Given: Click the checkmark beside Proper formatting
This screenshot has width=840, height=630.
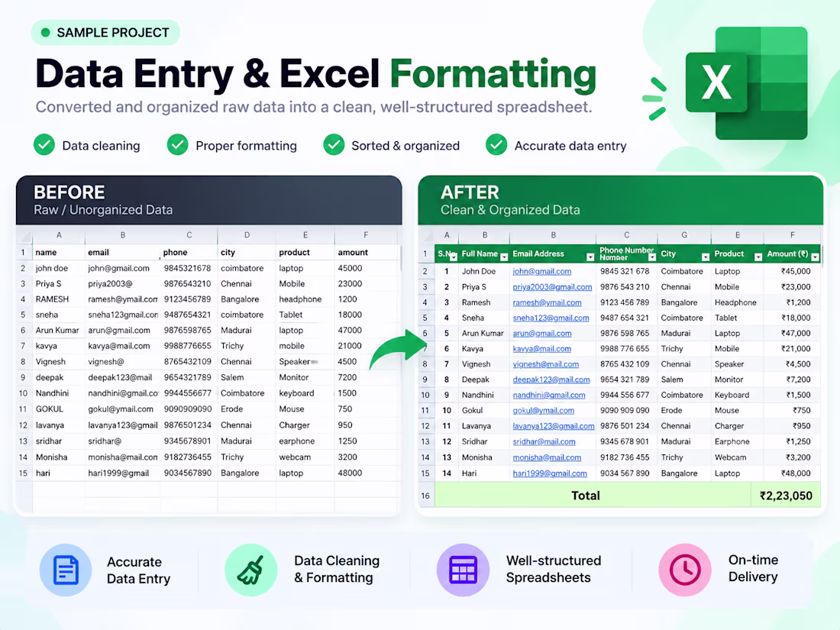Looking at the screenshot, I should (x=177, y=144).
